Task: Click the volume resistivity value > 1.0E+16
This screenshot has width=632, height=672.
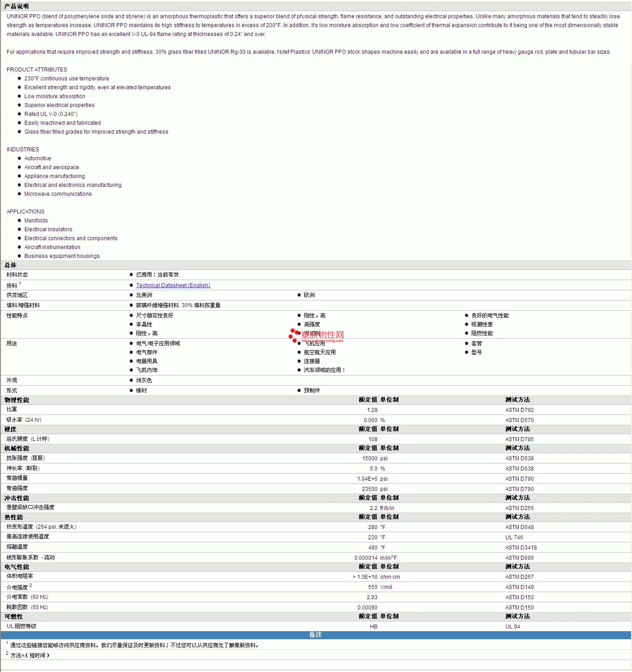Action: tap(365, 577)
